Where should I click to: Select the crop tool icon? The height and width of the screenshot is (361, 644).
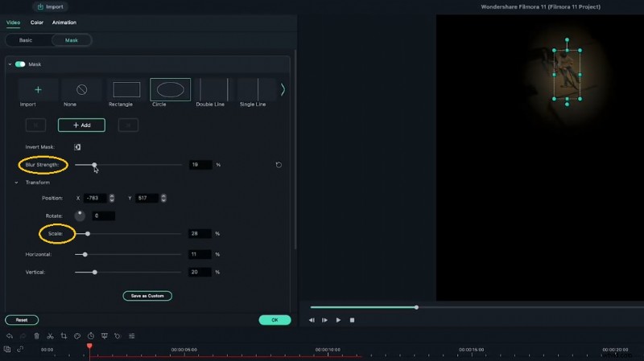coord(64,335)
